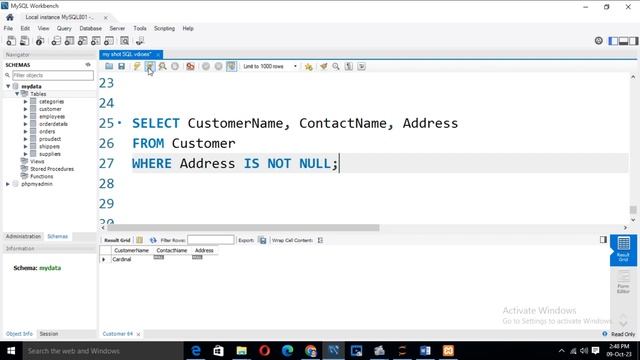Open the Scripting menu

[x=164, y=29]
